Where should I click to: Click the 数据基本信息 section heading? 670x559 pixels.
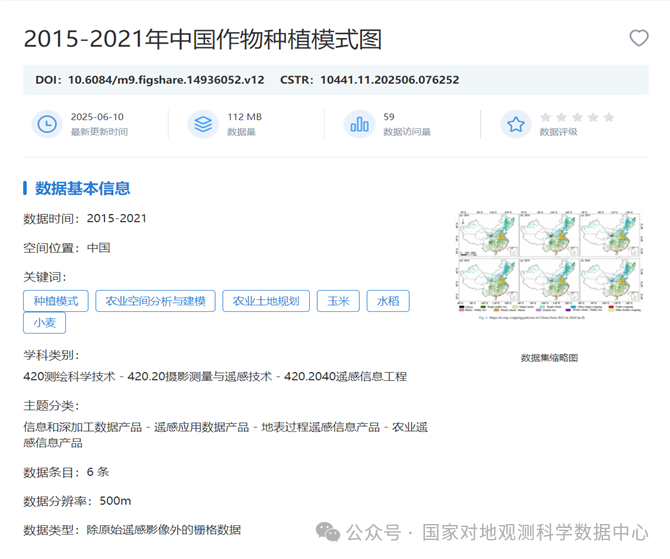82,188
